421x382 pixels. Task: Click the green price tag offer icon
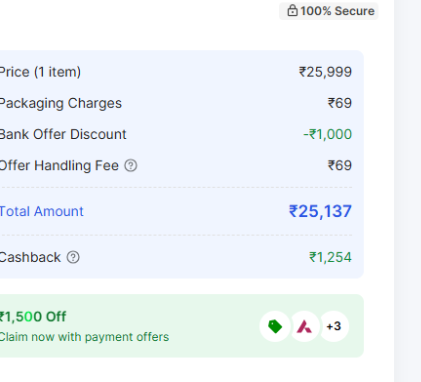point(275,326)
